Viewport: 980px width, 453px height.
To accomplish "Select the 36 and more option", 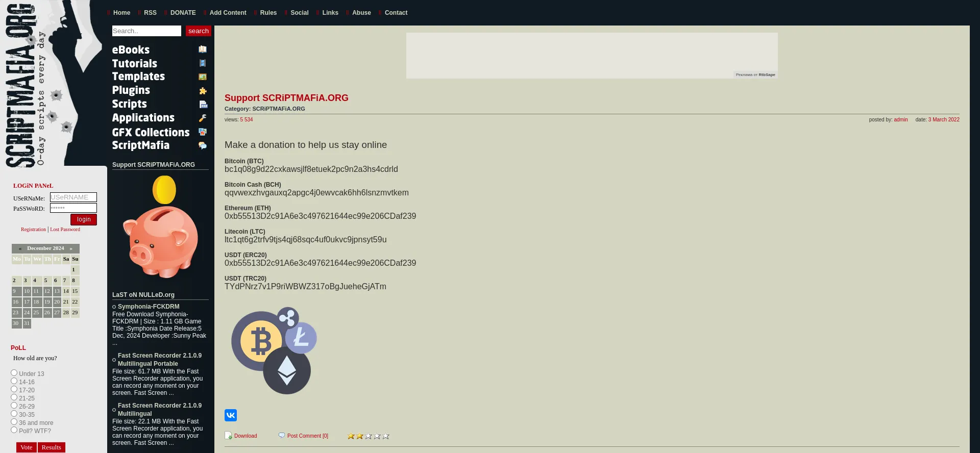I will pos(14,422).
